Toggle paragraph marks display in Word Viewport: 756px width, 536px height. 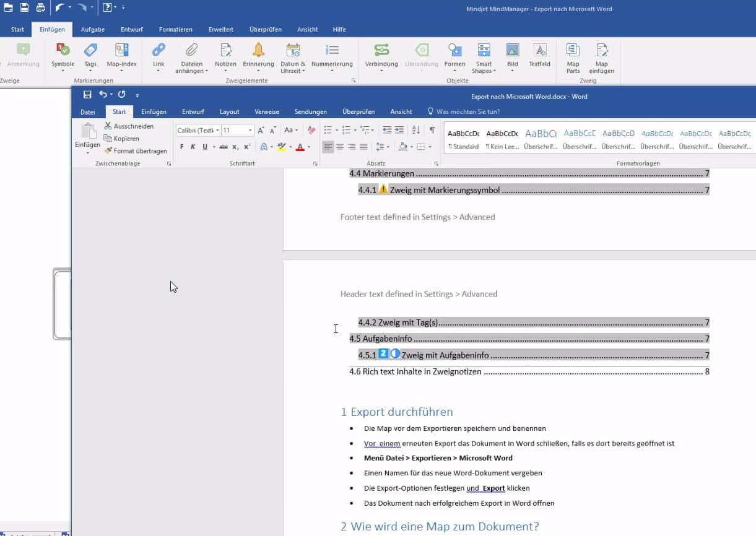(432, 130)
